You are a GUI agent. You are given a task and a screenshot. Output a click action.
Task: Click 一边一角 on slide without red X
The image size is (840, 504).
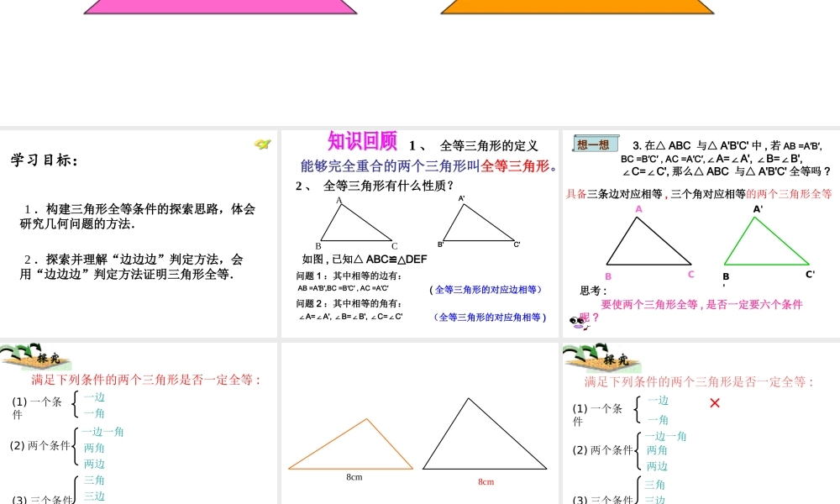(102, 432)
